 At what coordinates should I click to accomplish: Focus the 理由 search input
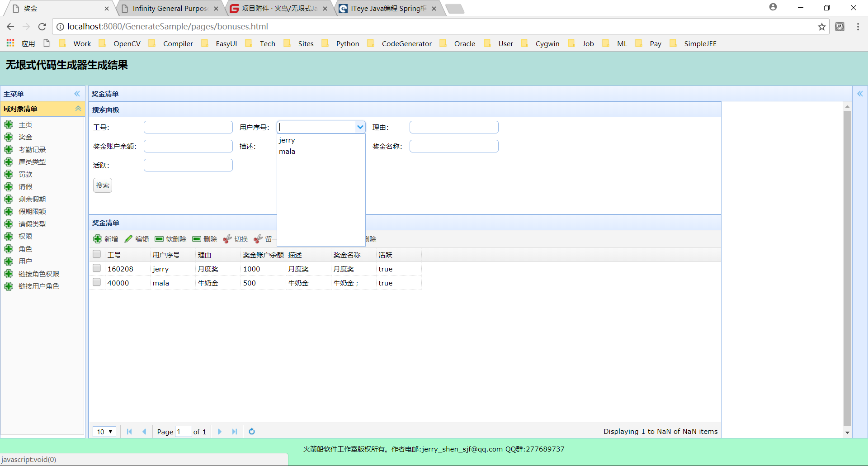coord(454,127)
